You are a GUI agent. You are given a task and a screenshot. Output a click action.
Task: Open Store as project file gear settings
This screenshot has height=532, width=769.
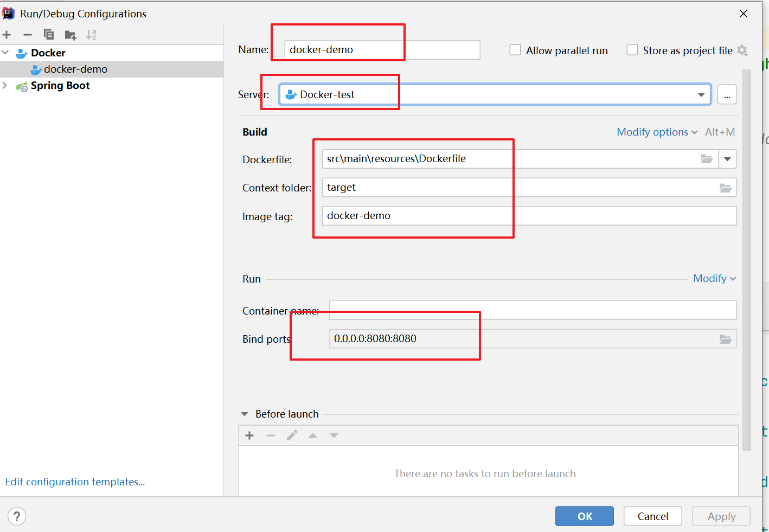coord(742,50)
